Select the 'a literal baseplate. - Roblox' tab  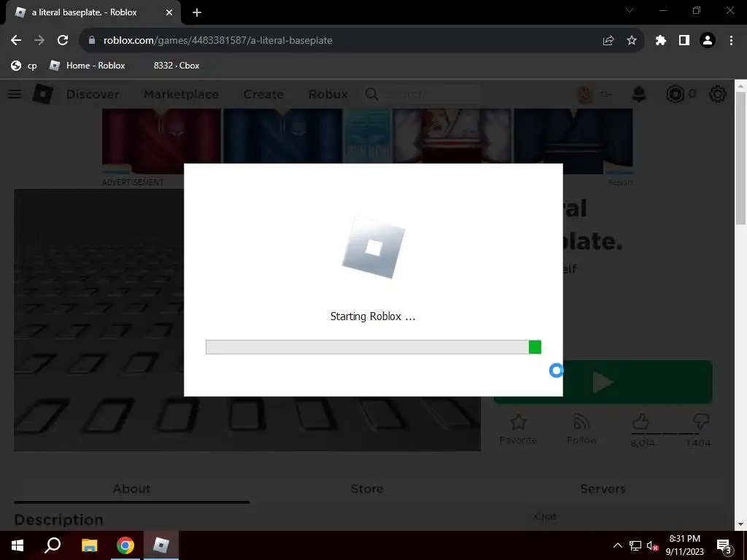93,13
